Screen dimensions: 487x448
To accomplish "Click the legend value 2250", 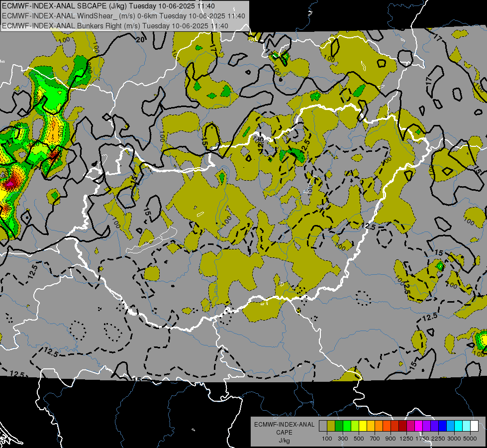I will [438, 439].
